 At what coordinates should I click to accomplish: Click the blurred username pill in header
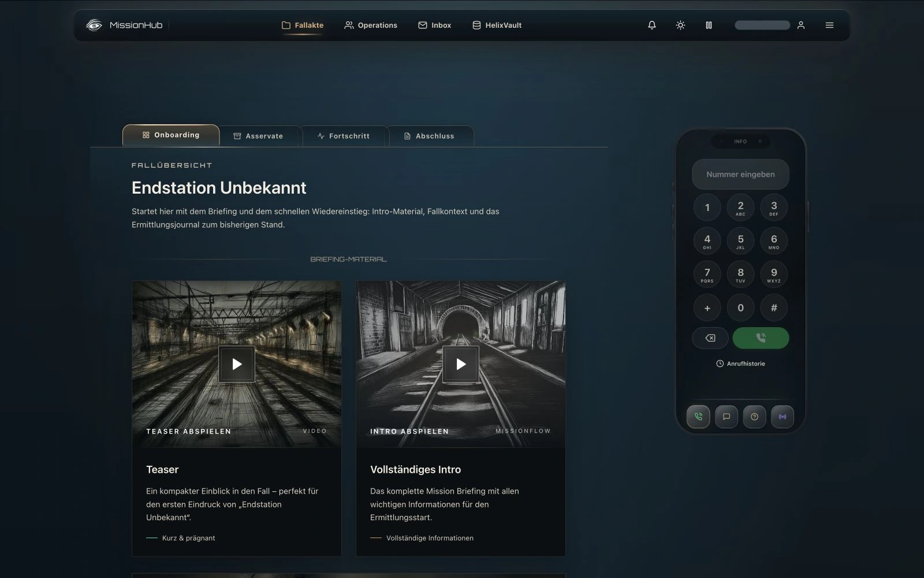[x=762, y=25]
